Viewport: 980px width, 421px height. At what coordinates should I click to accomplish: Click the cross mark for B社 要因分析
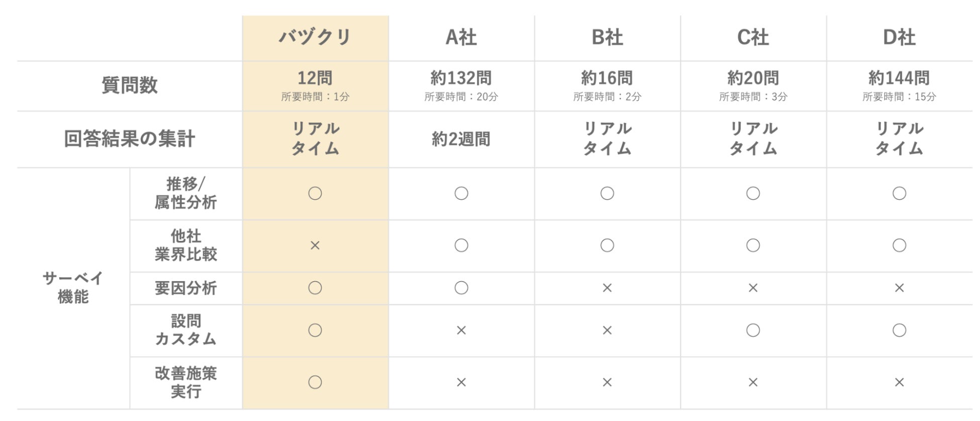[607, 288]
